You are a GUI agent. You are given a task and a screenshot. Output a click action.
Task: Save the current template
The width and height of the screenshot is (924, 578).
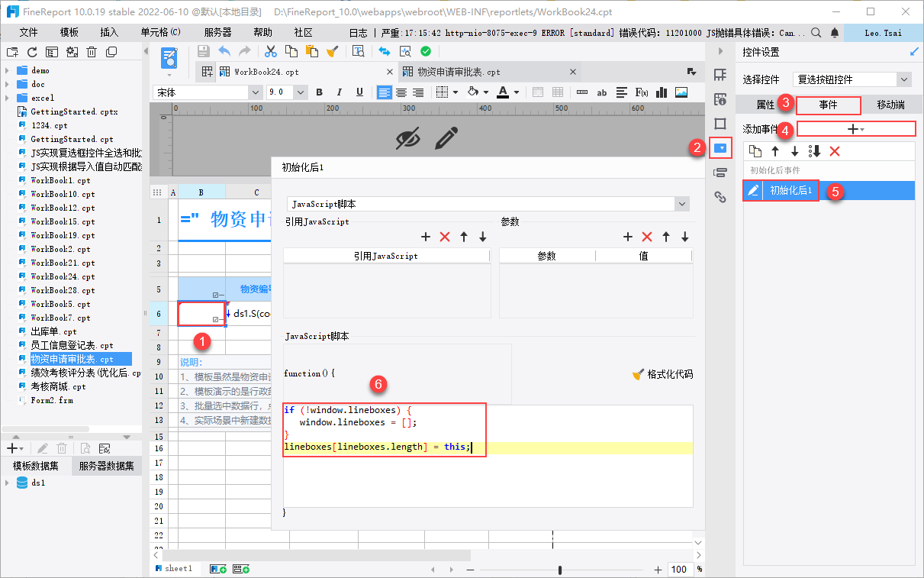coord(203,51)
